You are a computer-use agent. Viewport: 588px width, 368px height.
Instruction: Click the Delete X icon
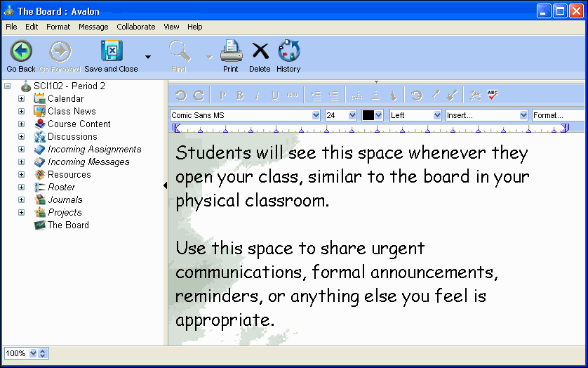coord(260,51)
